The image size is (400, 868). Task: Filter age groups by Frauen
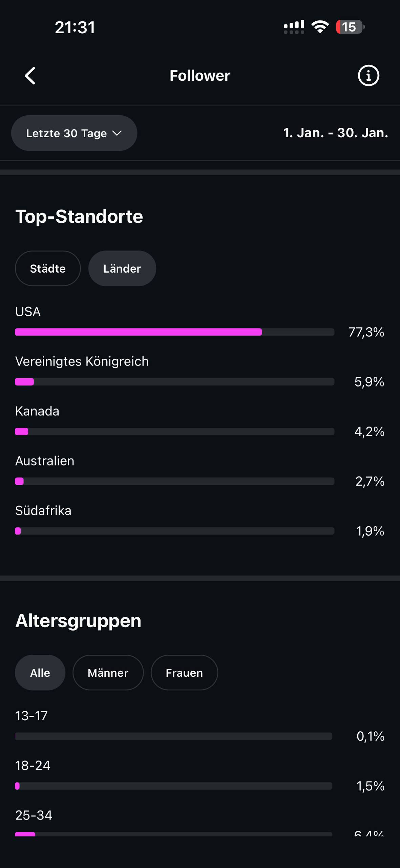coord(184,673)
